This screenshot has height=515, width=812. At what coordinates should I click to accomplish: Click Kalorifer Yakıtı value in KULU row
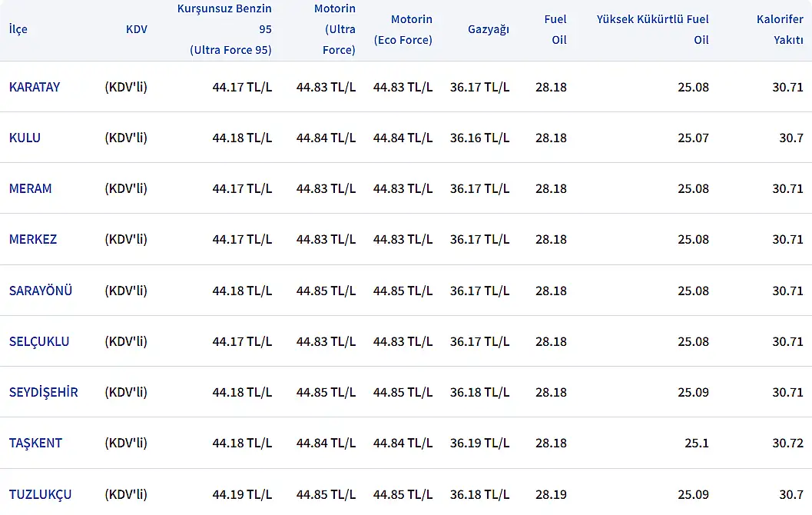(x=791, y=138)
